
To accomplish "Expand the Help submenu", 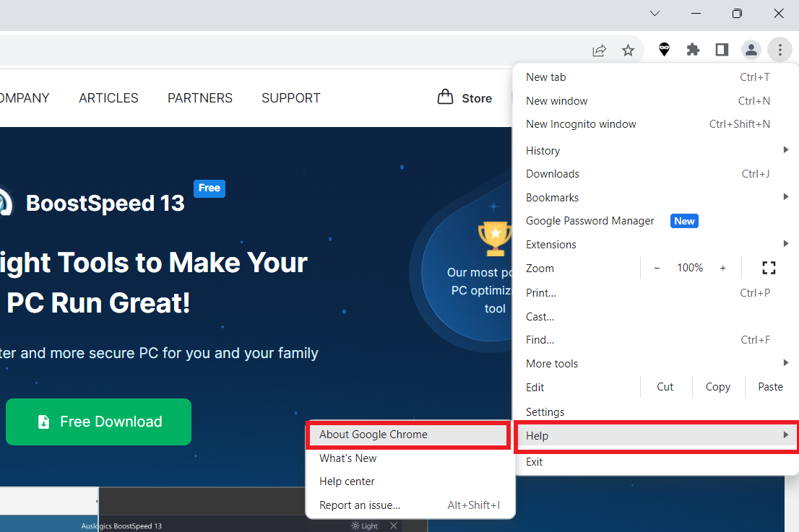I will tap(655, 435).
